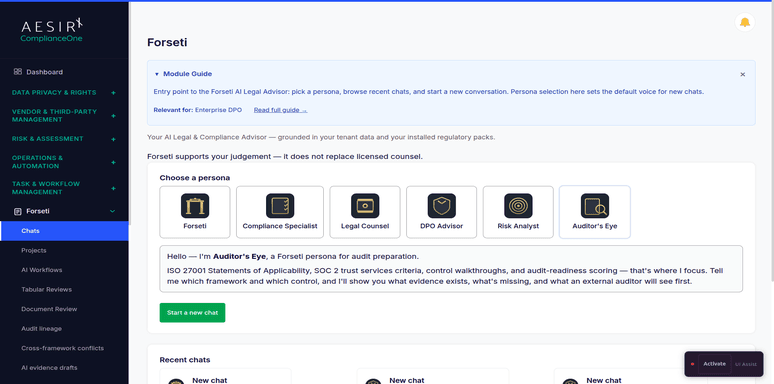The width and height of the screenshot is (774, 384).
Task: Open the Chats menu item
Action: pos(64,231)
